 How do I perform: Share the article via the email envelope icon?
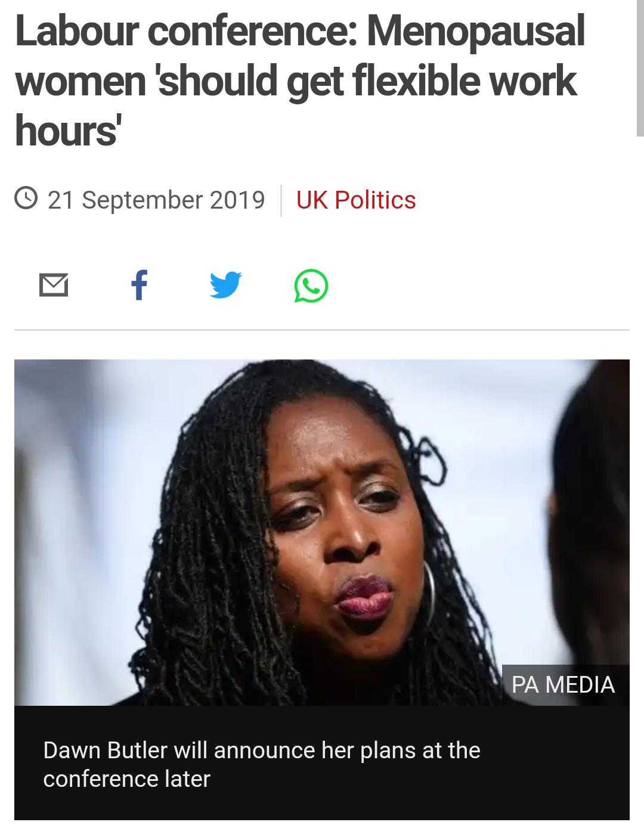tap(54, 285)
